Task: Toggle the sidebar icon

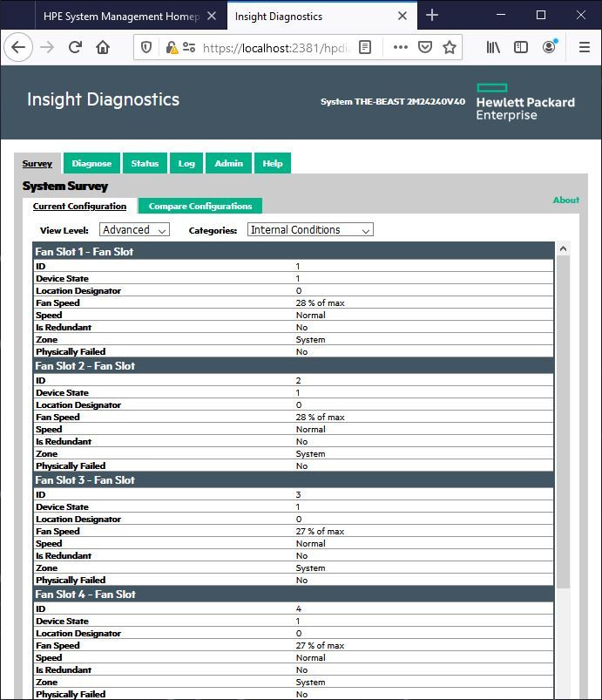Action: [x=521, y=47]
